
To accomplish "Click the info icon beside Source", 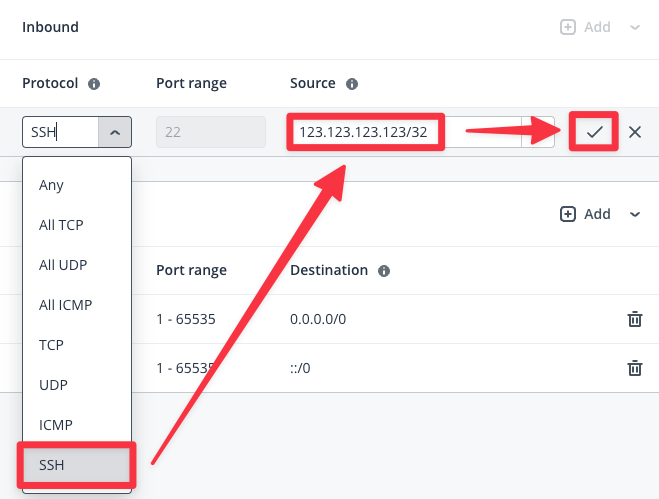I will [x=352, y=84].
